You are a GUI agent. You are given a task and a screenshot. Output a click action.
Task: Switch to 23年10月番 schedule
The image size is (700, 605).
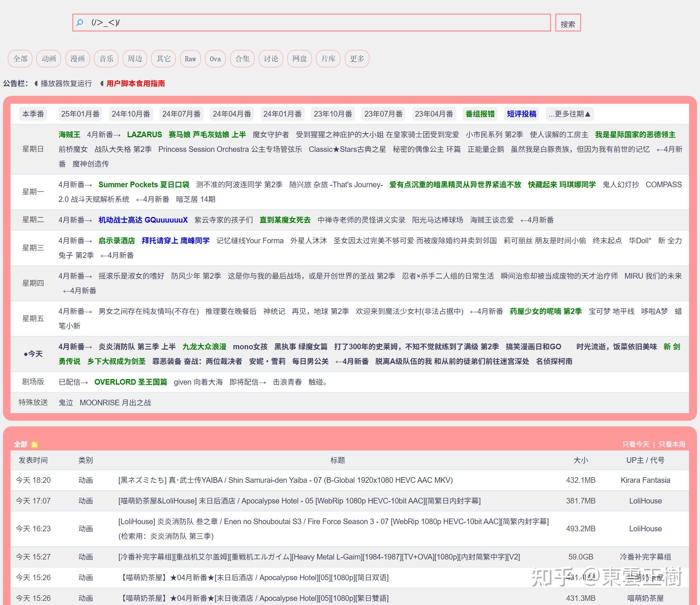tap(333, 114)
